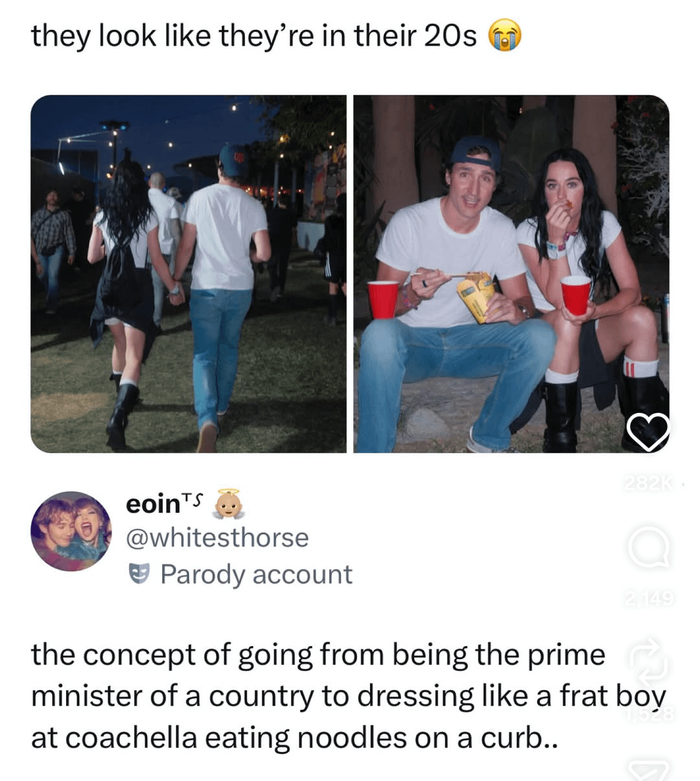Viewport: 700px width, 781px height.
Task: Tap the heart icon to like the post
Action: [x=648, y=432]
